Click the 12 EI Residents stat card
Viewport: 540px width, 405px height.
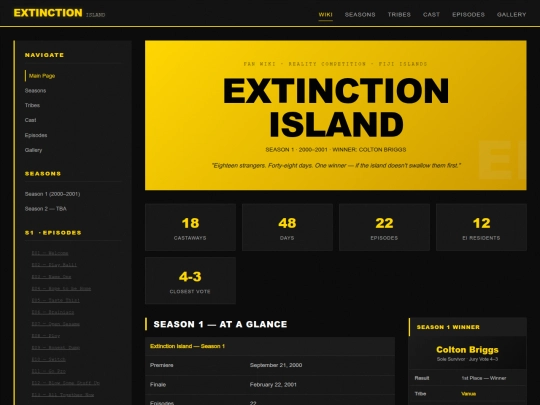[x=481, y=227]
